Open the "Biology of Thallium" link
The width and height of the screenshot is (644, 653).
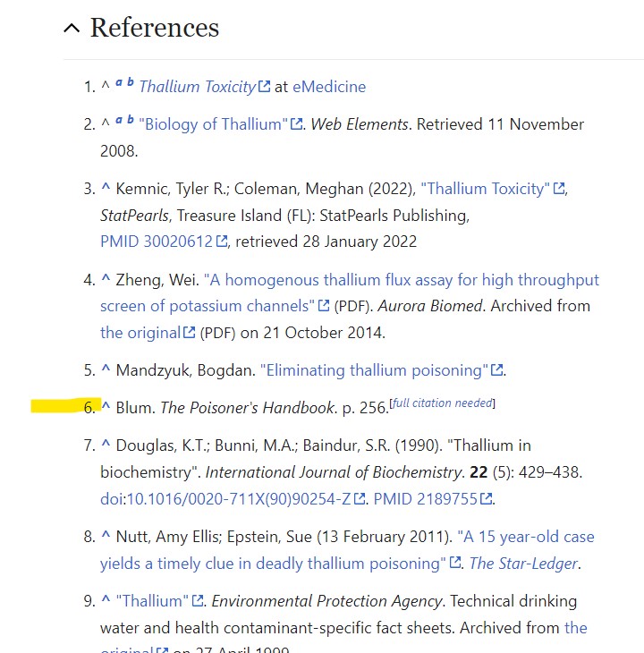coord(213,124)
